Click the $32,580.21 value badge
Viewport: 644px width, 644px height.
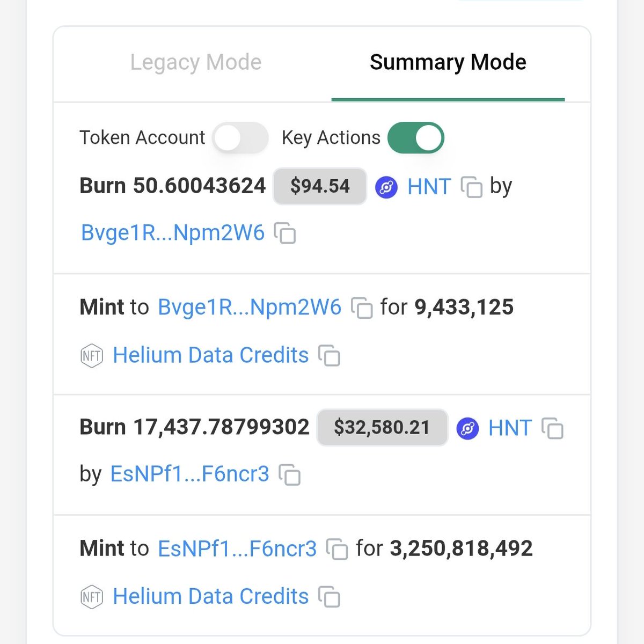[382, 428]
